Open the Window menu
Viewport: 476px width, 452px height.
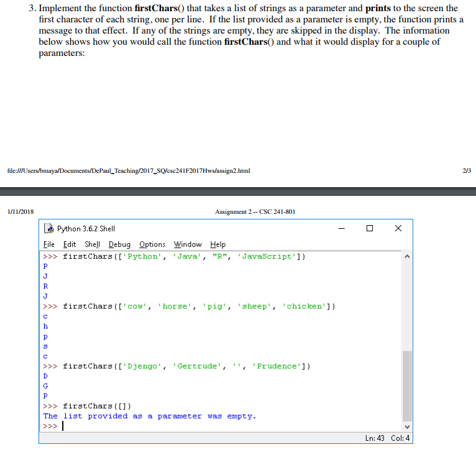coord(188,244)
